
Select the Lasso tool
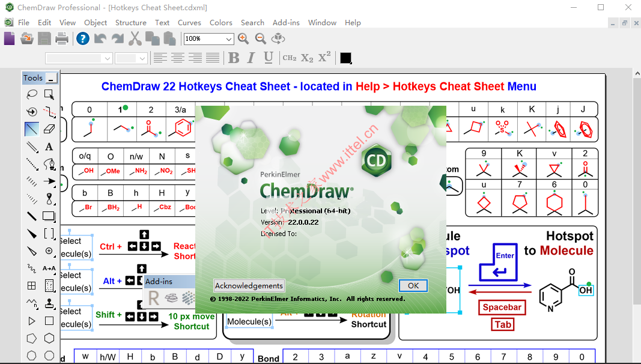[31, 94]
